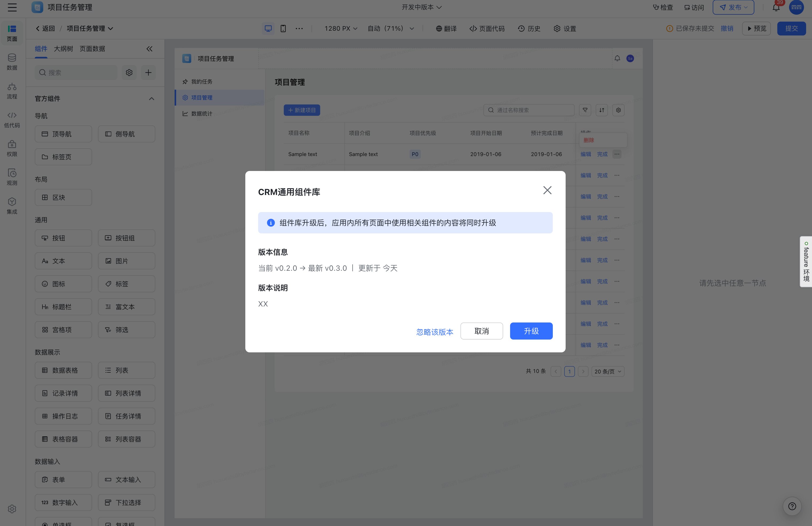The width and height of the screenshot is (812, 526).
Task: Select the 顶导航 component
Action: click(63, 134)
